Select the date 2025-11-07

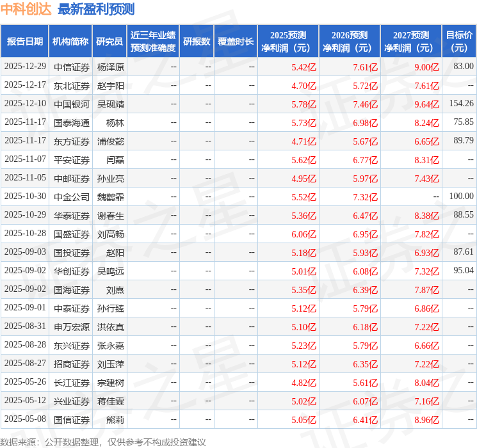[x=25, y=159]
